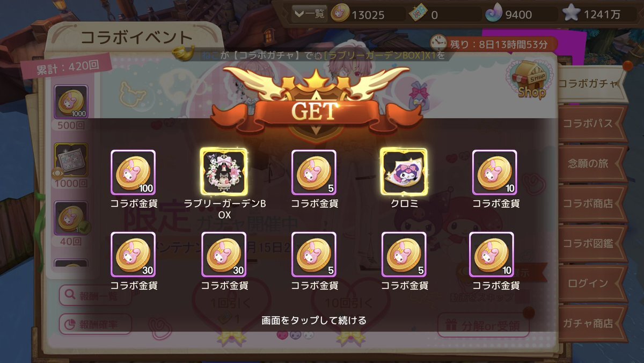Image resolution: width=644 pixels, height=363 pixels.
Task: Open the ログイン tab
Action: point(588,283)
